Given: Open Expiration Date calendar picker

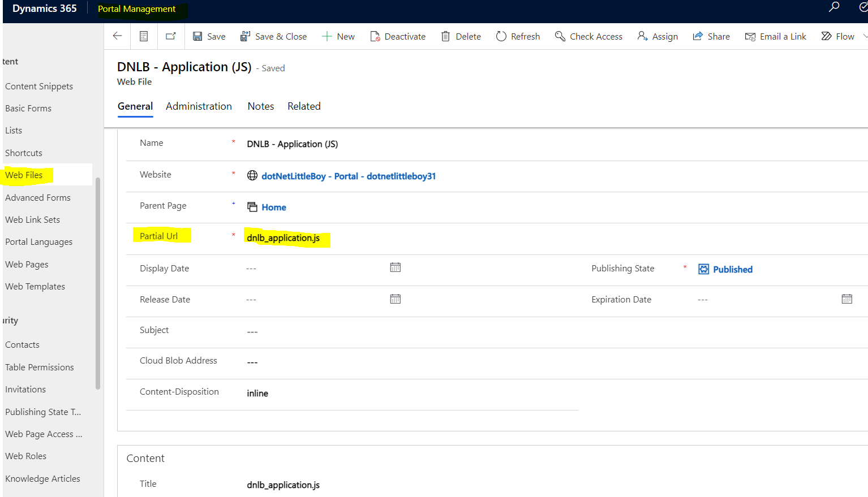Looking at the screenshot, I should coord(847,299).
